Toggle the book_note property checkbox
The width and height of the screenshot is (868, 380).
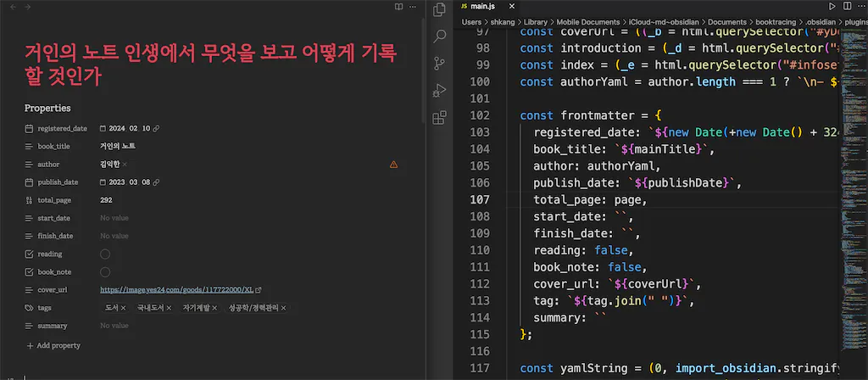105,272
